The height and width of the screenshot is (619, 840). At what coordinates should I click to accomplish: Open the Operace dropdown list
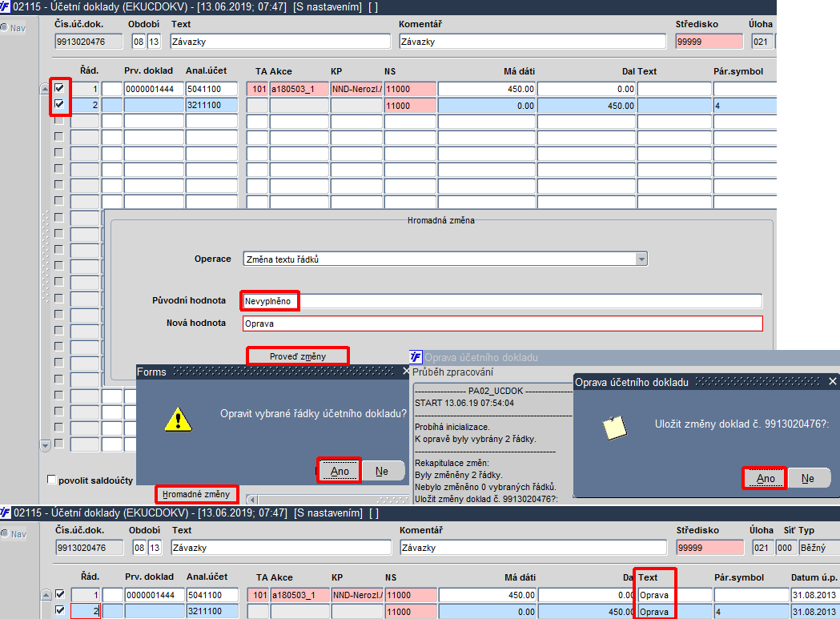point(641,259)
